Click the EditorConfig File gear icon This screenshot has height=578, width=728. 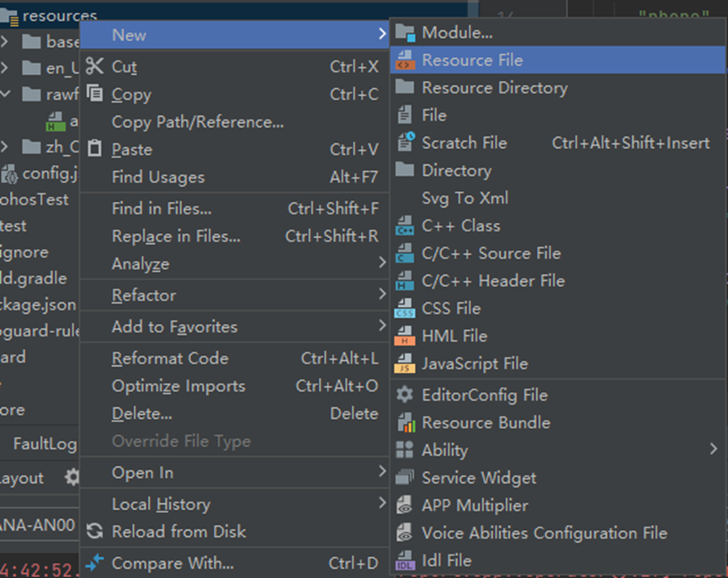(405, 395)
